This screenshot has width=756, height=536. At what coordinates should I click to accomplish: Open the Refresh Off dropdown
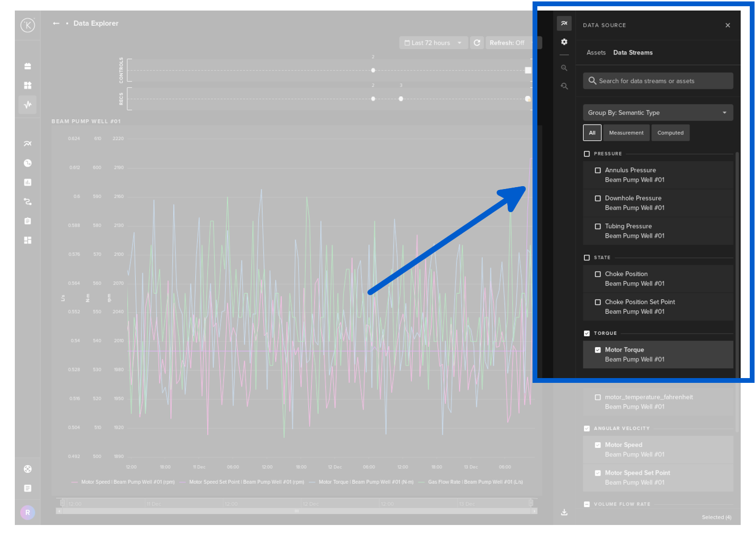pos(510,43)
